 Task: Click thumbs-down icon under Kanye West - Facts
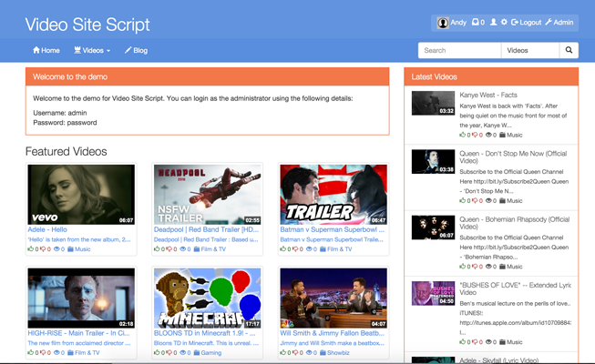[475, 135]
